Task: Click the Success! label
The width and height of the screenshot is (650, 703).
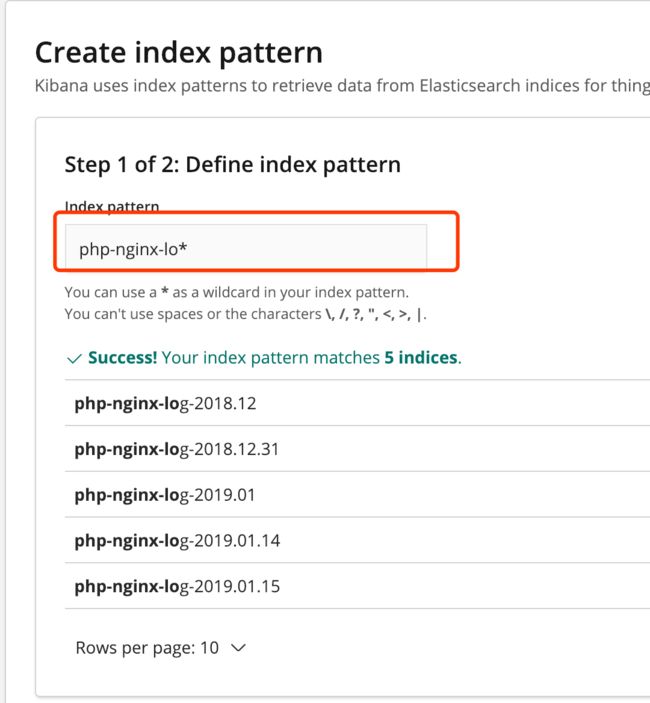Action: pos(122,357)
